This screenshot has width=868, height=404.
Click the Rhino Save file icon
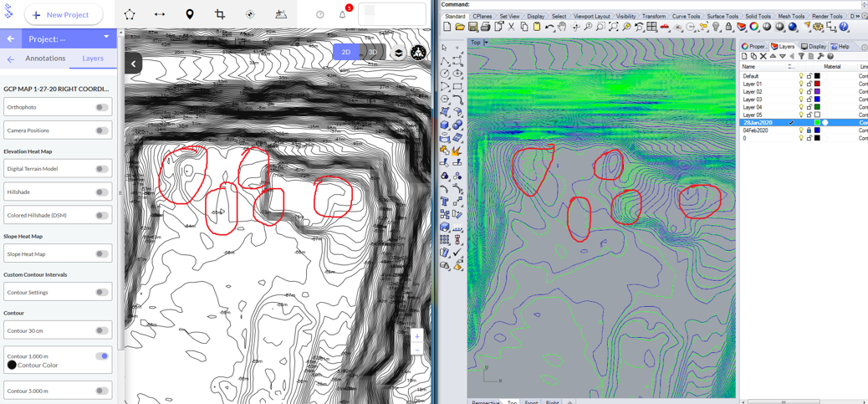coord(472,26)
